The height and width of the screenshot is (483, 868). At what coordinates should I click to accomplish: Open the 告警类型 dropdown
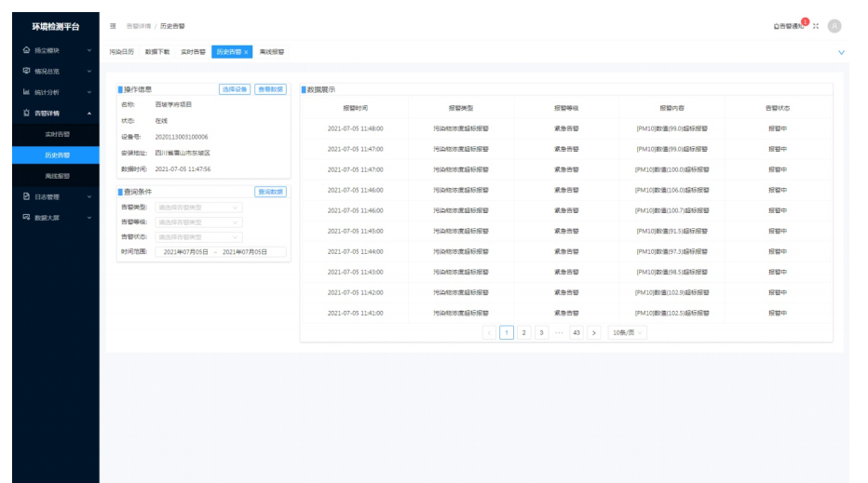198,207
